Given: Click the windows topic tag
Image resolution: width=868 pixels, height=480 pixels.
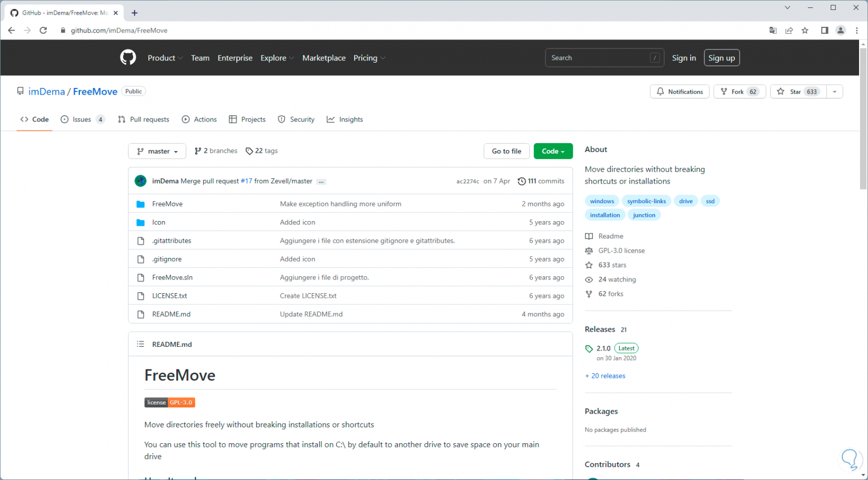Looking at the screenshot, I should 602,201.
